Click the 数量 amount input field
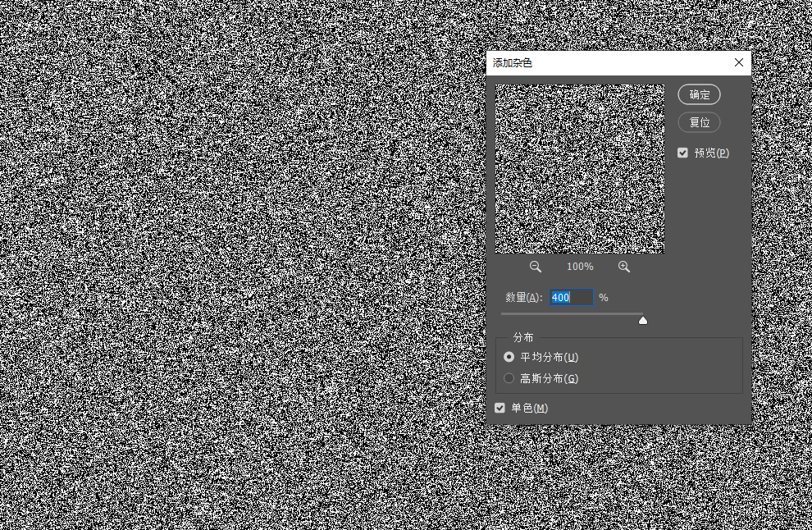 pos(571,297)
